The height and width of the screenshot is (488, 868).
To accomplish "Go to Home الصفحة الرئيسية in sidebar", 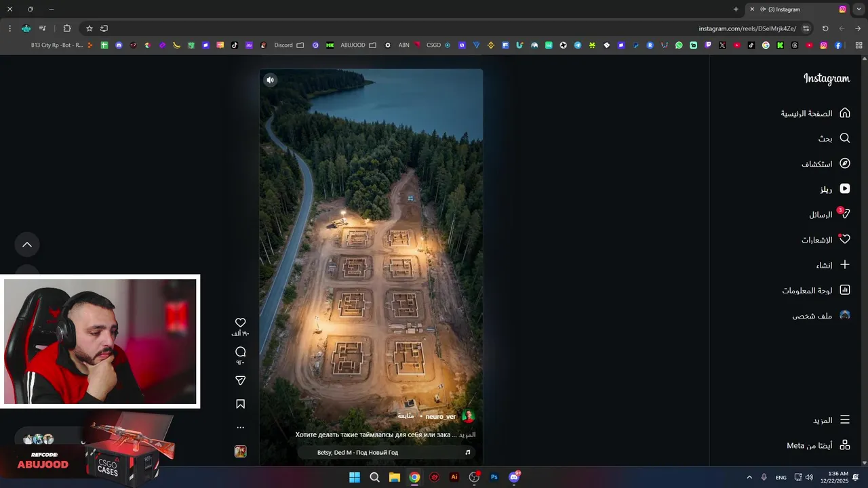I will click(x=815, y=113).
